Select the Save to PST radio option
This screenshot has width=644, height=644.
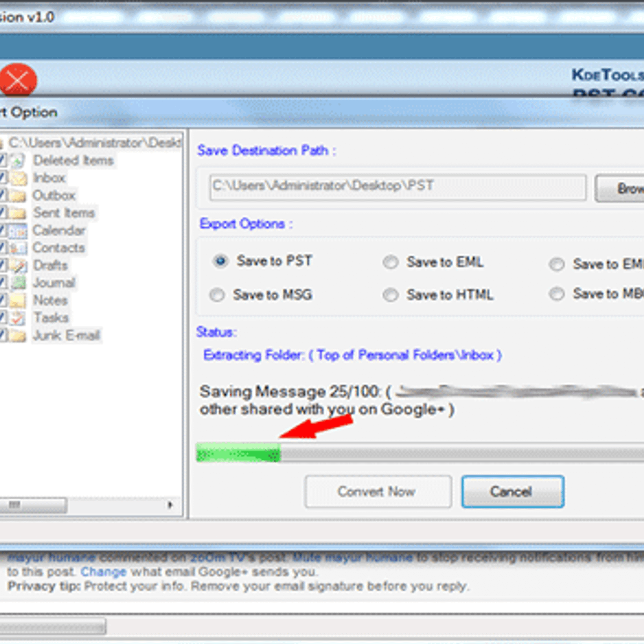220,261
